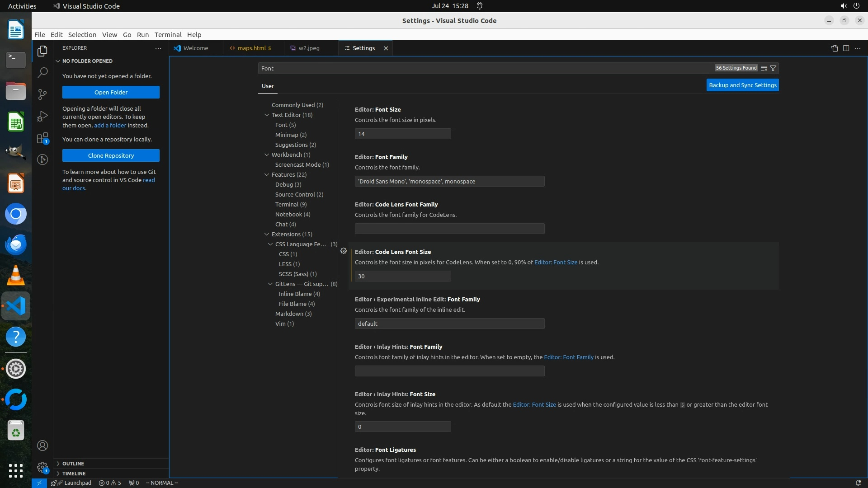
Task: Open the Accounts icon in activity bar
Action: [x=42, y=446]
